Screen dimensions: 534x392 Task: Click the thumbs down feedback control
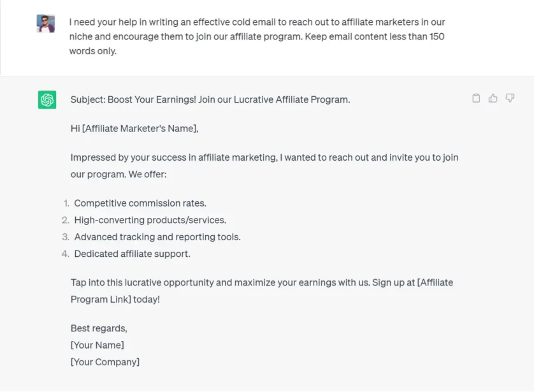(x=510, y=98)
